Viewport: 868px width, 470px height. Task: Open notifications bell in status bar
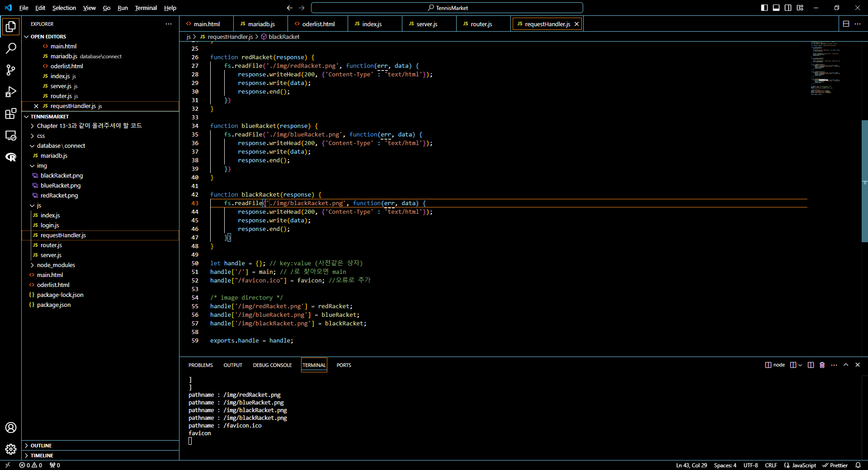tap(858, 465)
